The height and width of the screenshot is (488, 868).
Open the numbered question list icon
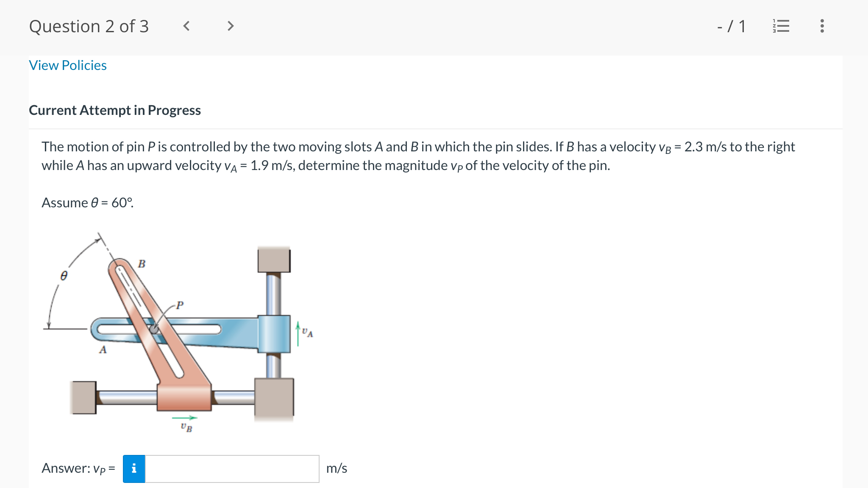pos(781,26)
